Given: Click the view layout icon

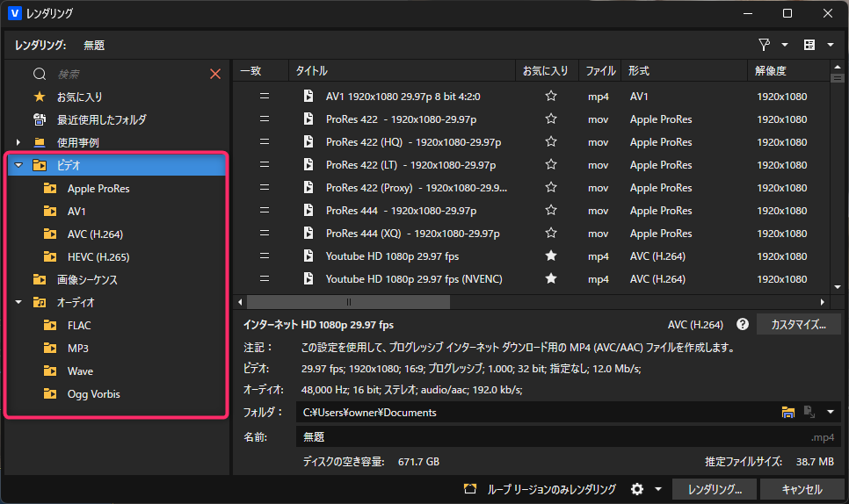Looking at the screenshot, I should click(x=809, y=45).
